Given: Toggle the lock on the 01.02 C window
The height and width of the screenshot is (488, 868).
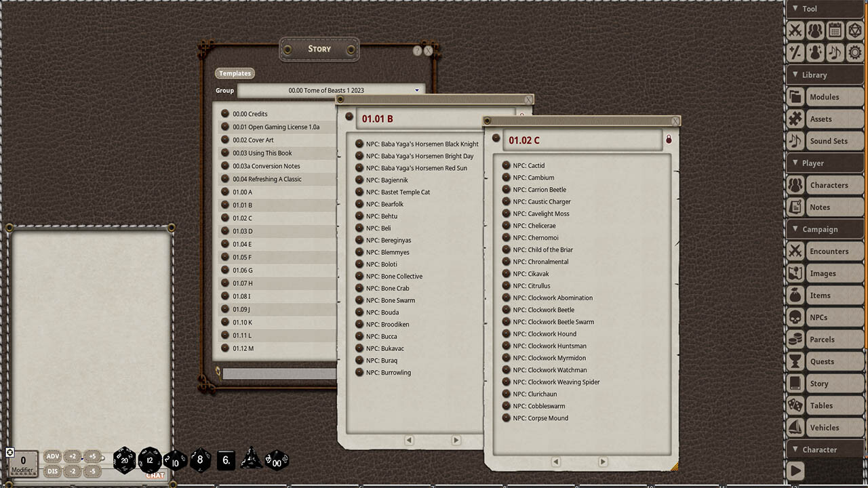Looking at the screenshot, I should 669,138.
